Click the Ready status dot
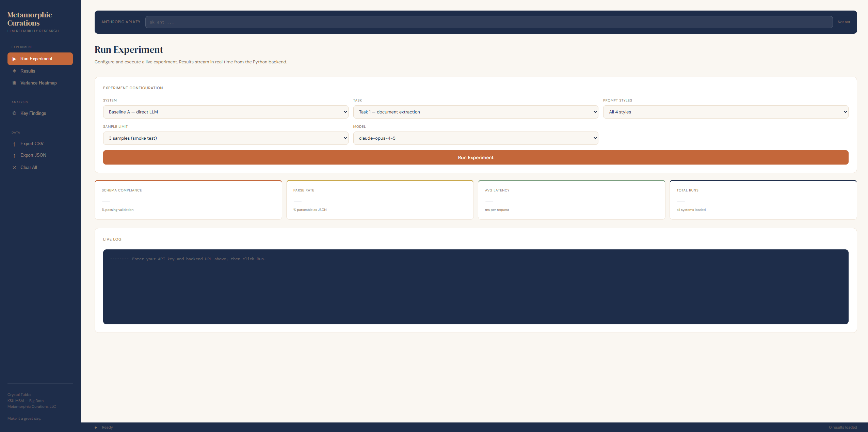Screen dimensions: 868x432 (x=96, y=427)
